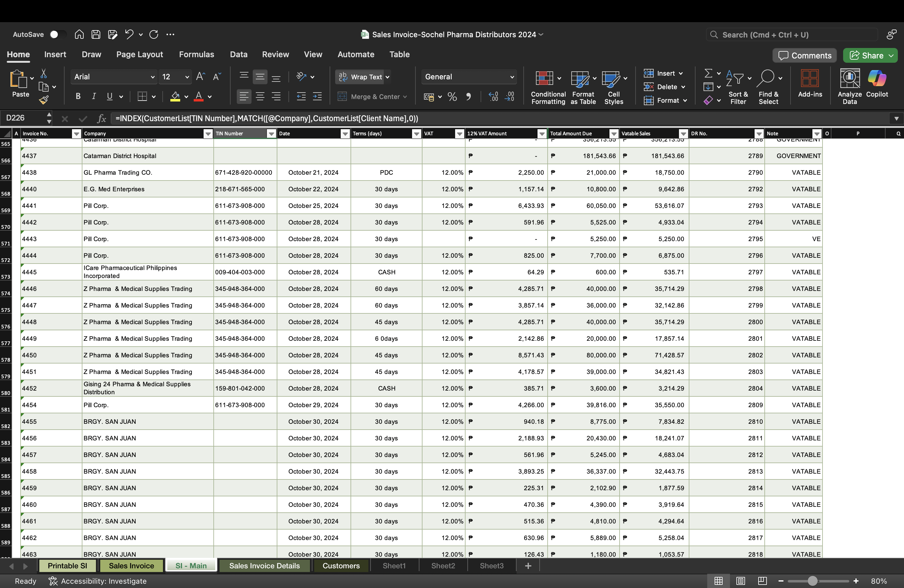The image size is (904, 588).
Task: Center text horizontally
Action: tap(260, 97)
